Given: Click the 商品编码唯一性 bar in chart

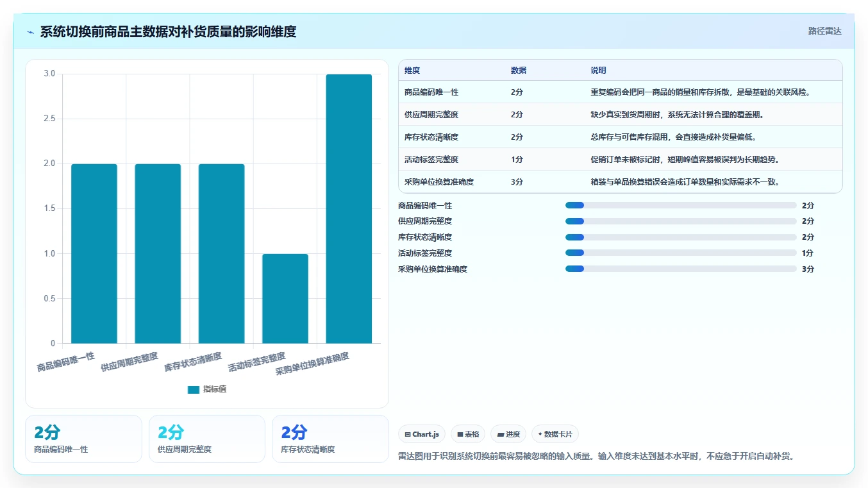Looking at the screenshot, I should tap(94, 253).
